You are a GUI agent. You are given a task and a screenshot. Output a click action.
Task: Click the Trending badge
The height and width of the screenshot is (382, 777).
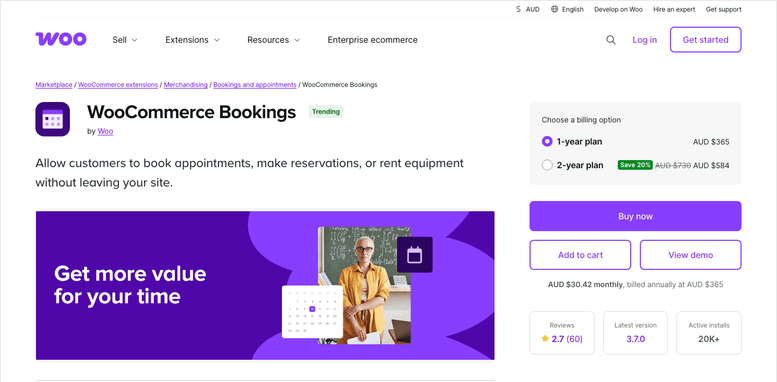tap(326, 111)
